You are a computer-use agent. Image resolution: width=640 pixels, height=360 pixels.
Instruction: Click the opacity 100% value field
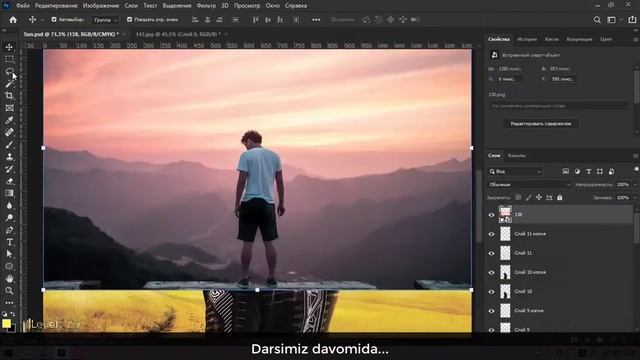point(622,185)
